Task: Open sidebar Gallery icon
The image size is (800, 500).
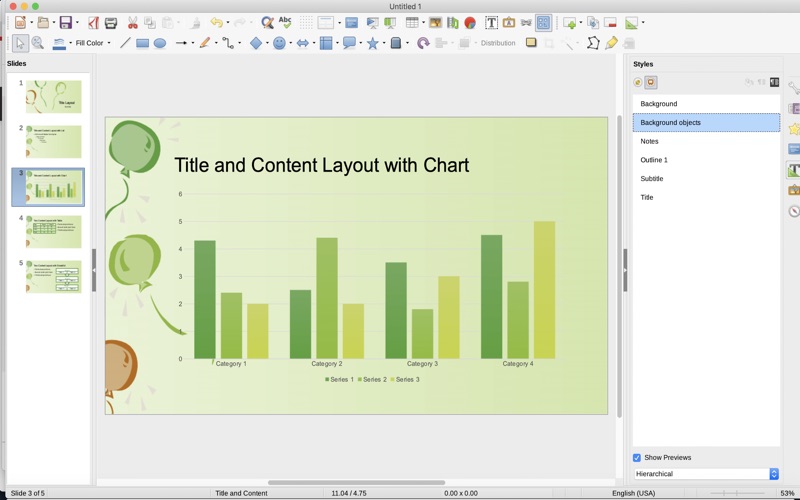Action: (x=794, y=190)
